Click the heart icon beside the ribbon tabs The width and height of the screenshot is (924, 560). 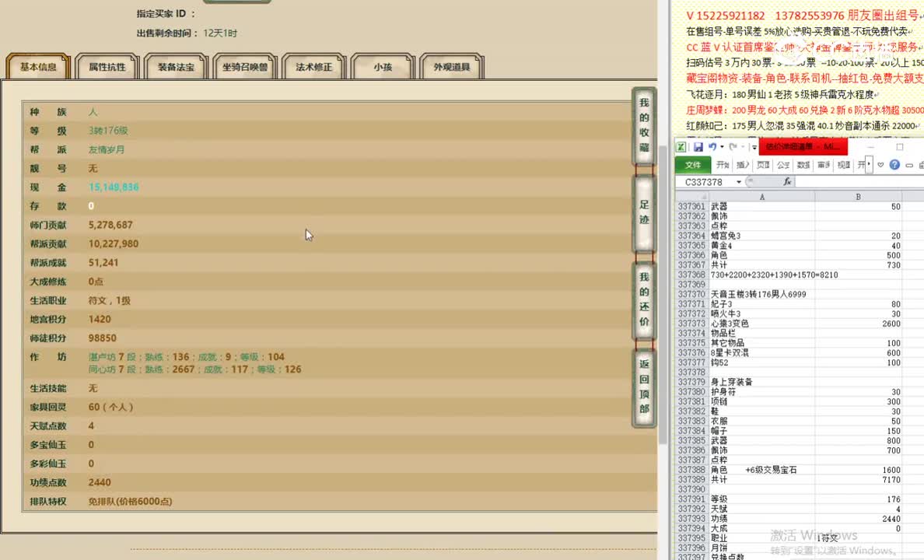[881, 165]
